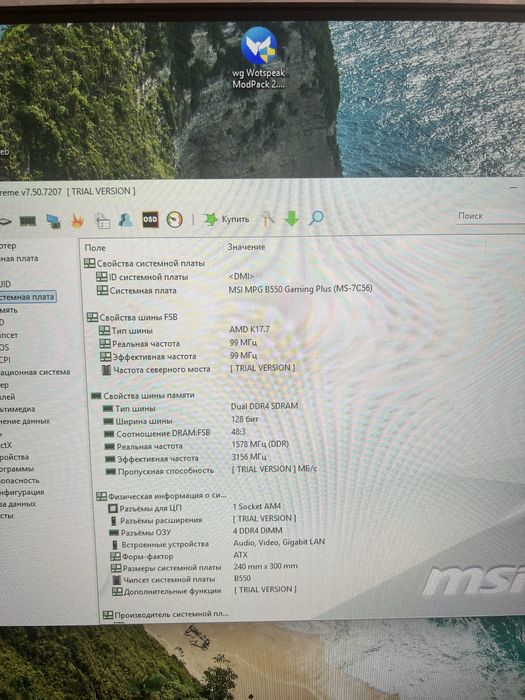Open the sensor gauge toolbar icon

(175, 220)
